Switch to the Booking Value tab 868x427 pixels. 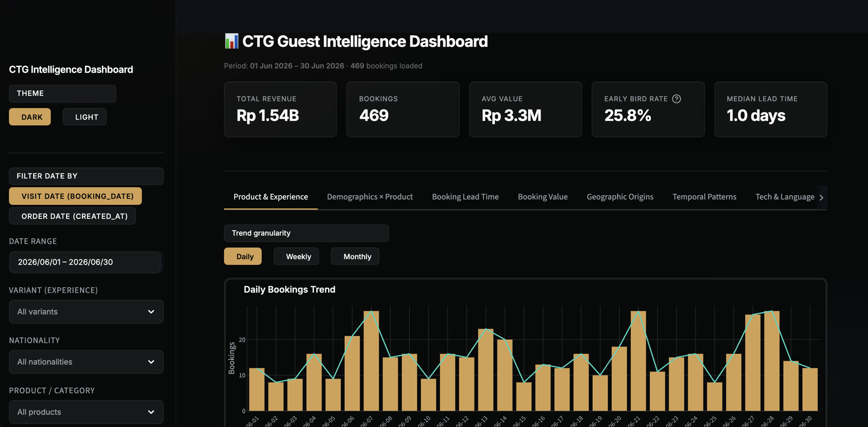point(542,197)
